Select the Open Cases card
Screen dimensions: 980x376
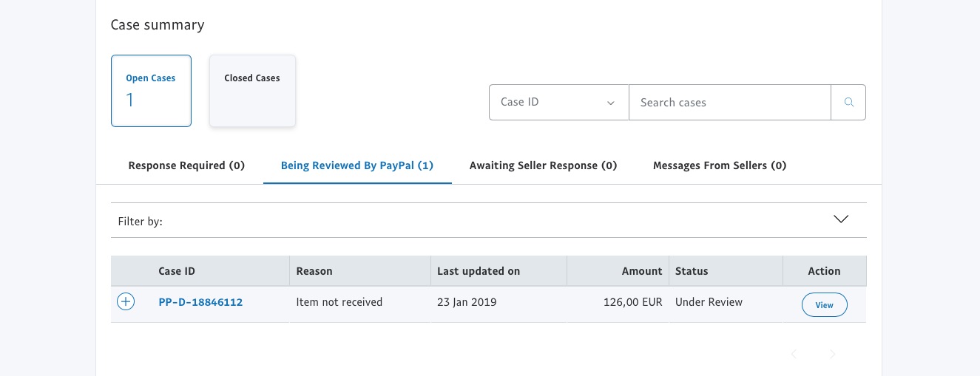click(151, 91)
